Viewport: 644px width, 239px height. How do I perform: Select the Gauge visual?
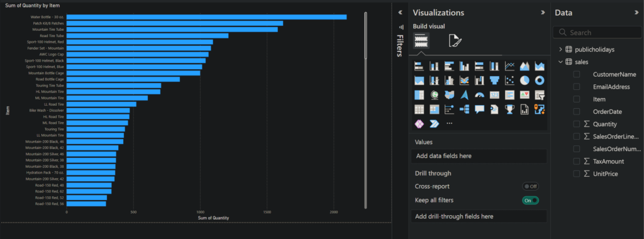(479, 95)
